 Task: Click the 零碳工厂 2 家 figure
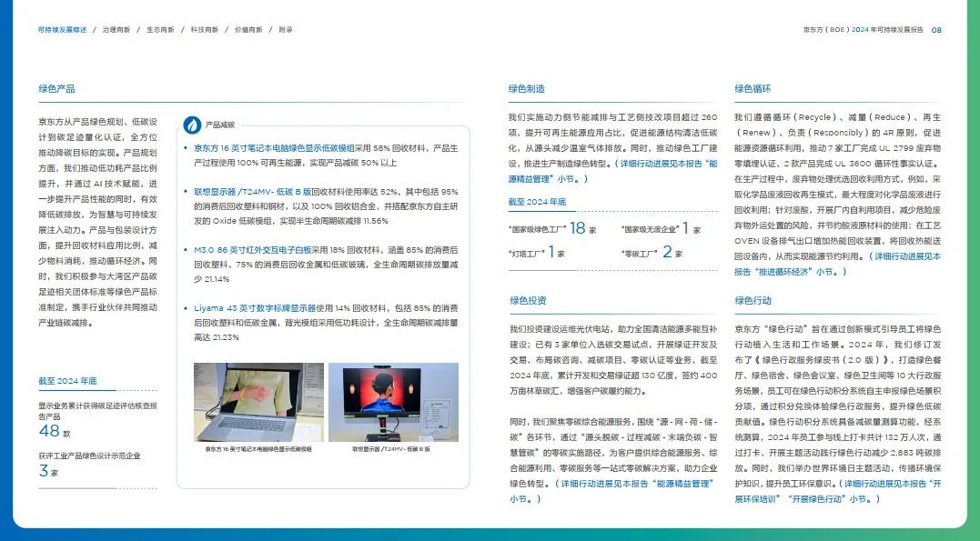652,253
